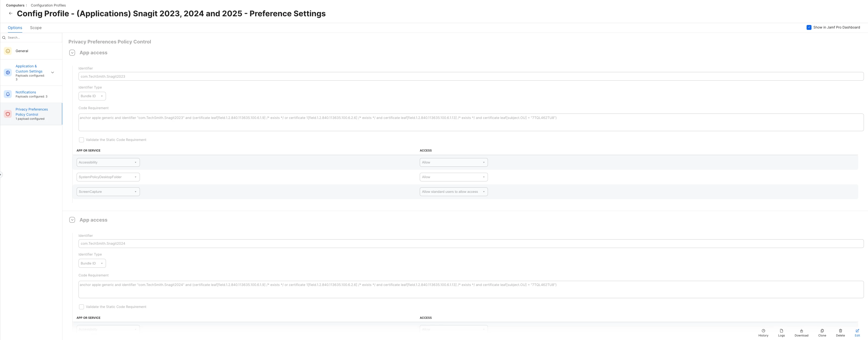Toggle Show in Jamf Pro Dashboard checkbox
This screenshot has height=340, width=868.
click(809, 27)
